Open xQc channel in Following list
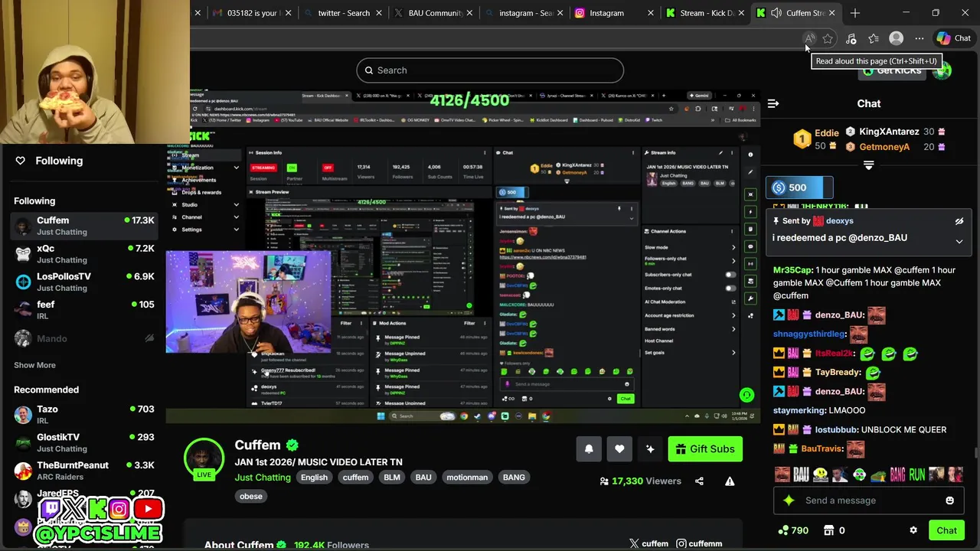The width and height of the screenshot is (980, 551). coord(84,254)
